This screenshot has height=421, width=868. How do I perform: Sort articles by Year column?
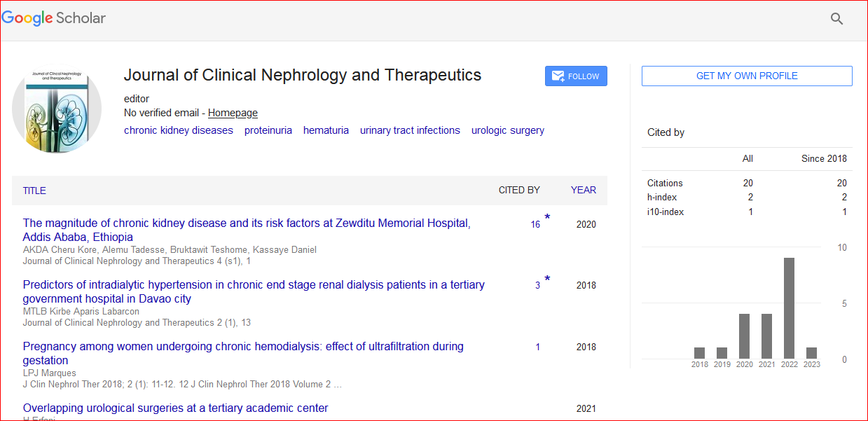click(x=584, y=190)
